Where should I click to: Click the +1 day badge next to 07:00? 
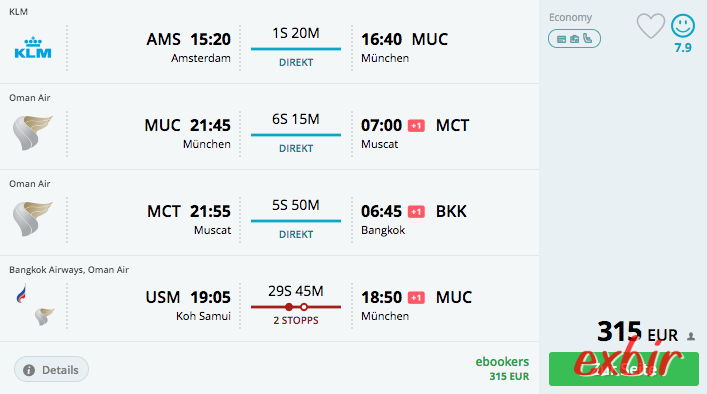click(416, 126)
